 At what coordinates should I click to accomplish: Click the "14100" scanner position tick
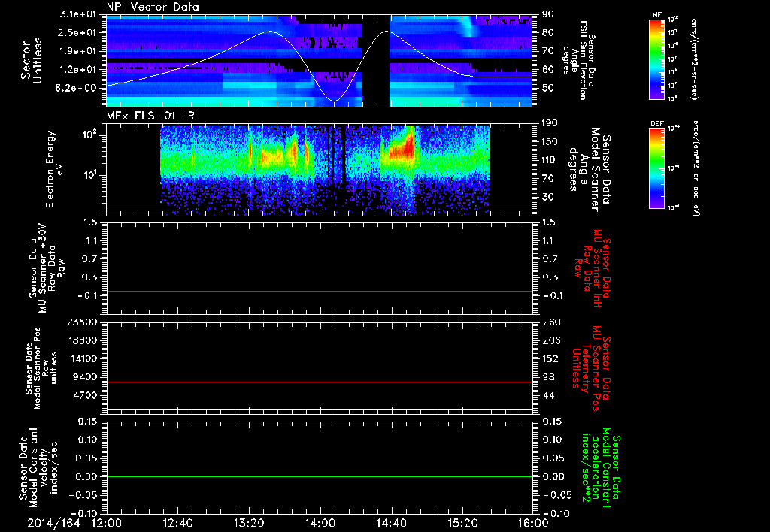click(82, 358)
